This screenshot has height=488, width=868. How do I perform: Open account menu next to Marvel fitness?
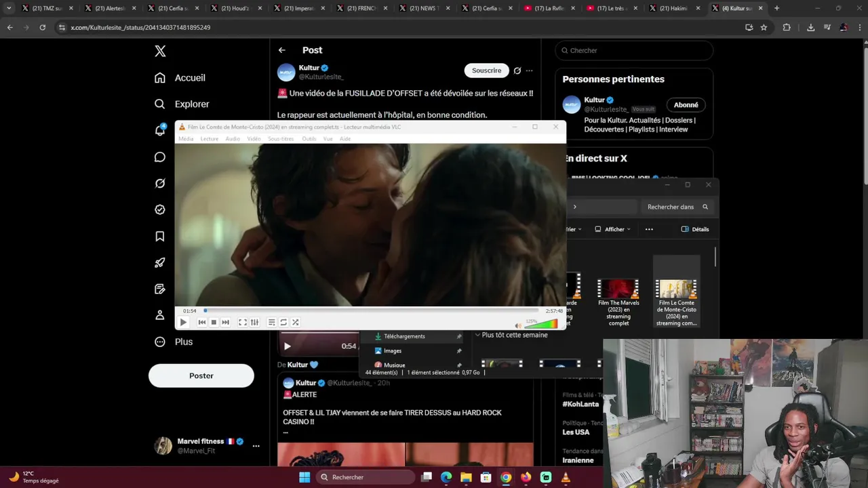tap(256, 446)
